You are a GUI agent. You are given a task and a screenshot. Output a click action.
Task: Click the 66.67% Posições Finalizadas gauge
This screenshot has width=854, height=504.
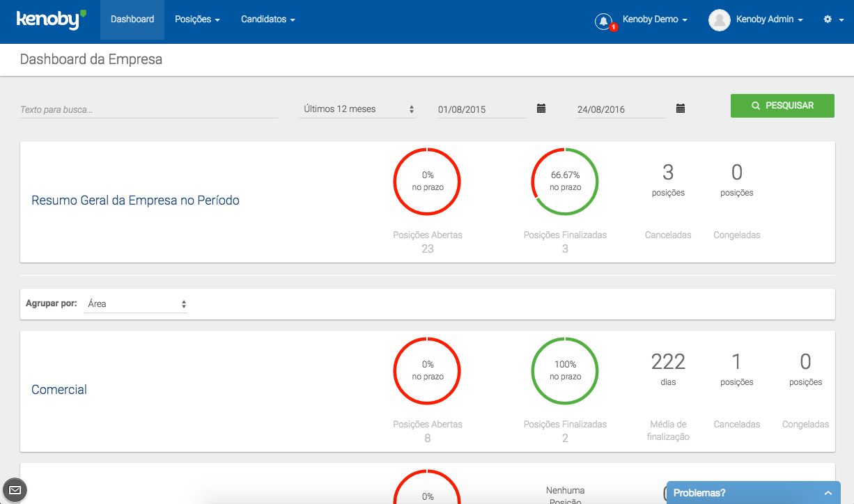(565, 182)
